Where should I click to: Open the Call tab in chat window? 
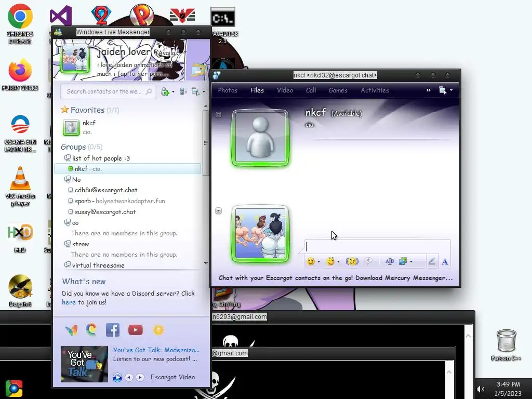pos(311,90)
